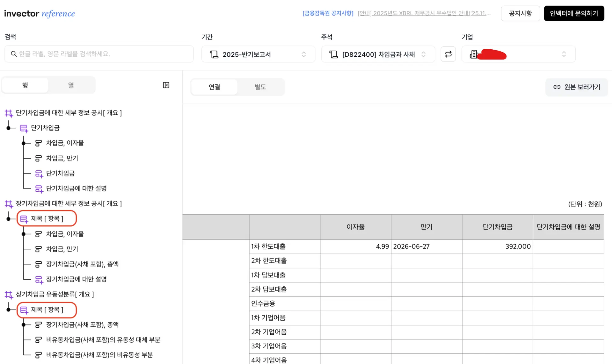
Task: Open the 기업 company dropdown
Action: 518,54
